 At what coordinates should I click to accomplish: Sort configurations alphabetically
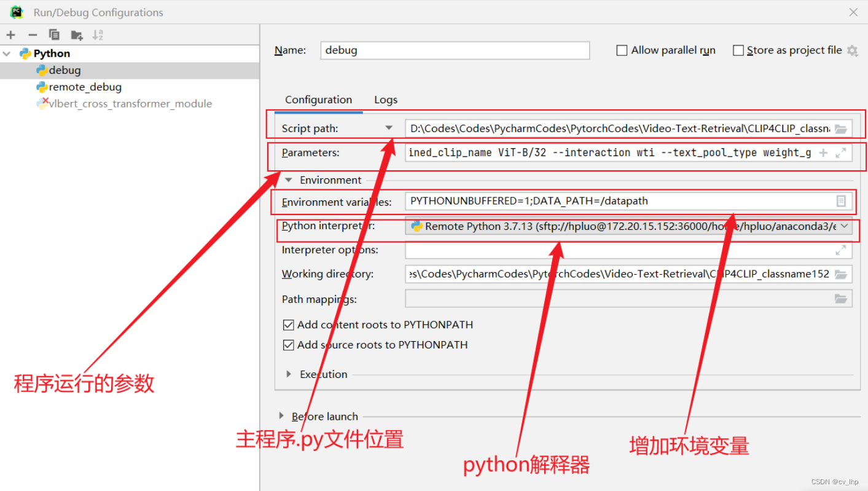pyautogui.click(x=98, y=35)
